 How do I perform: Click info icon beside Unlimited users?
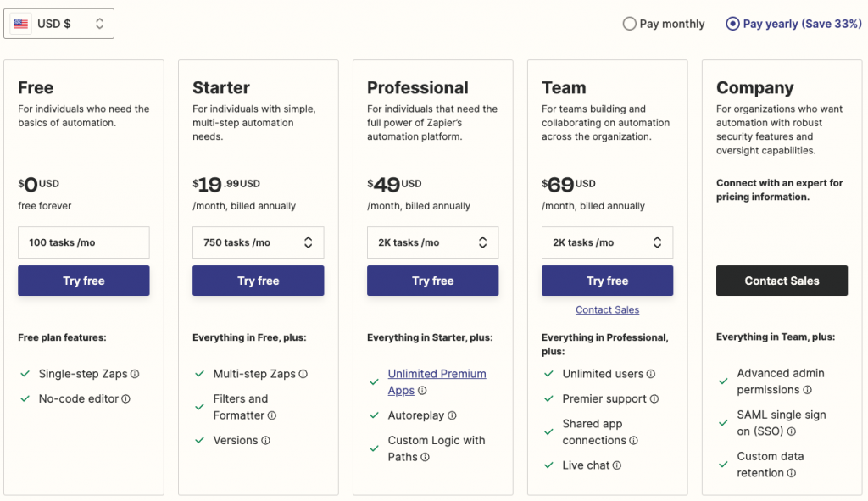click(x=649, y=374)
